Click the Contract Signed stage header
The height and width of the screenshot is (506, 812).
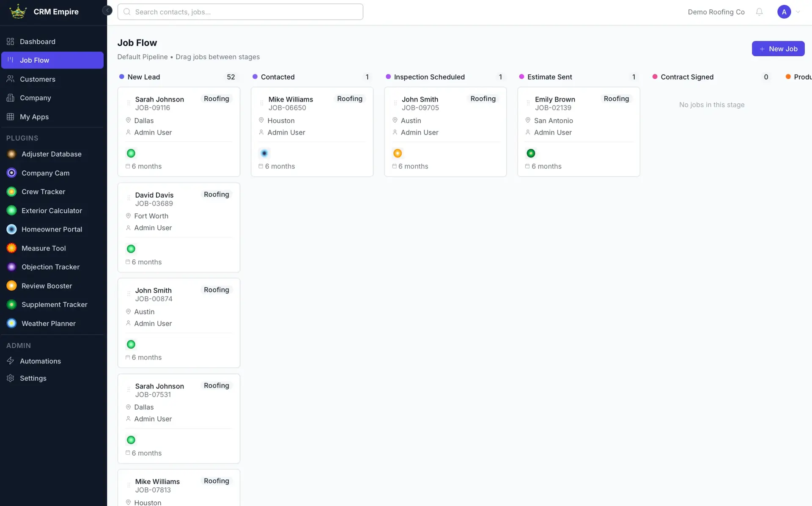(687, 77)
